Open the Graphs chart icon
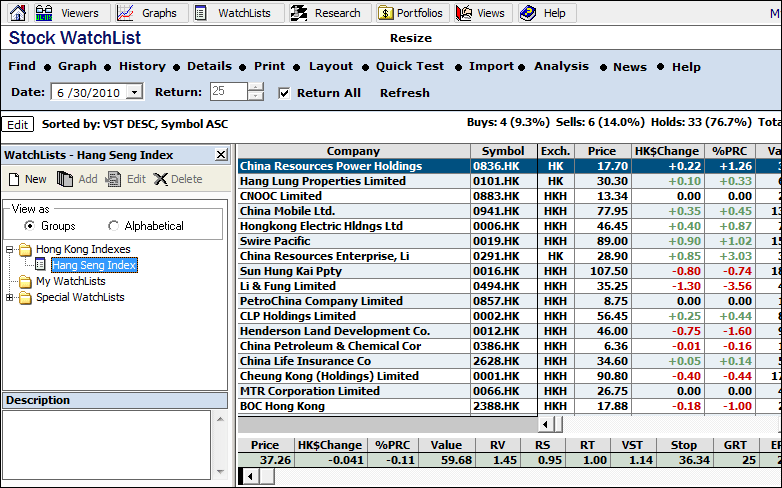Viewport: 782px width, 488px height. (125, 13)
